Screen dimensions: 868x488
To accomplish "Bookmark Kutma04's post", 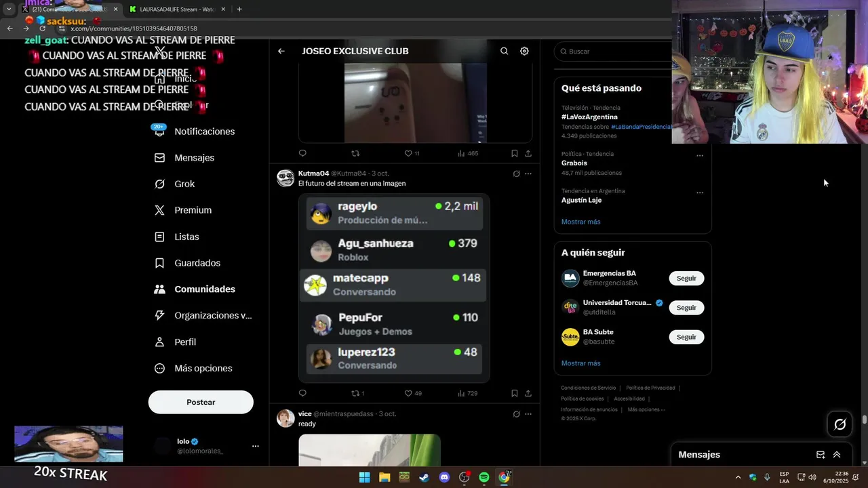I will tap(515, 393).
